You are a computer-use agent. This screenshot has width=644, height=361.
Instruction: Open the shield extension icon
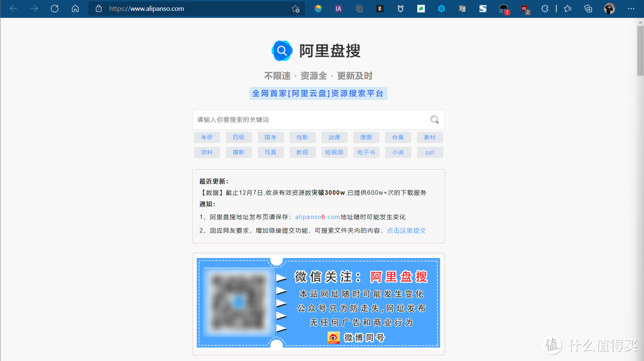tap(400, 8)
